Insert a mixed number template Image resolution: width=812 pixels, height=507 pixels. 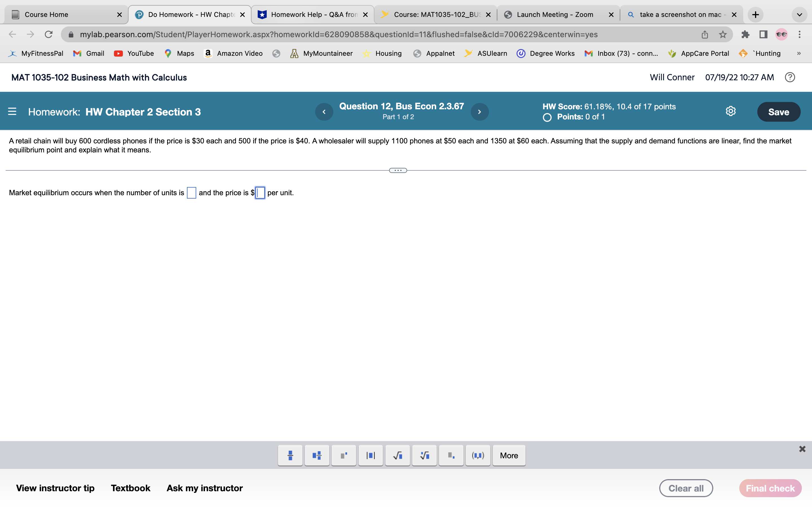coord(317,455)
